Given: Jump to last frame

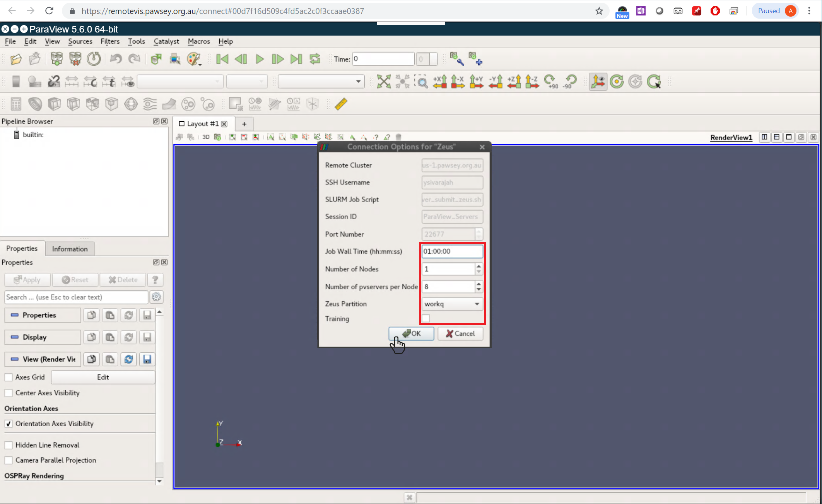Looking at the screenshot, I should coord(296,59).
